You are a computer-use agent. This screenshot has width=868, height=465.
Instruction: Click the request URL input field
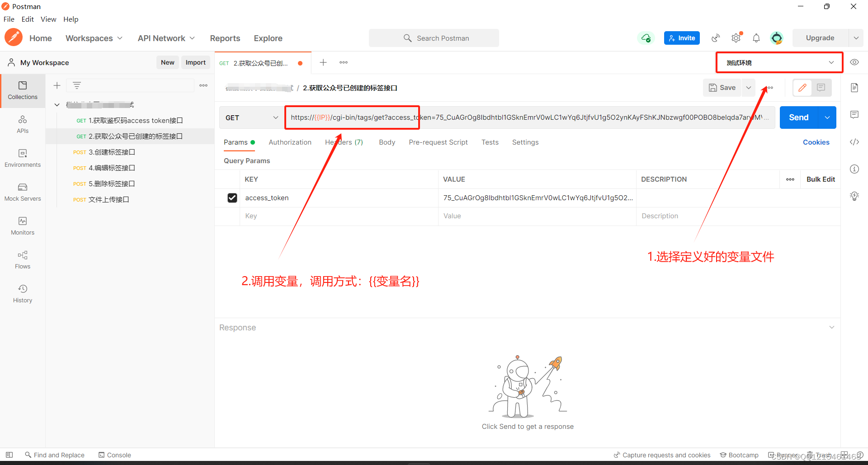[530, 117]
